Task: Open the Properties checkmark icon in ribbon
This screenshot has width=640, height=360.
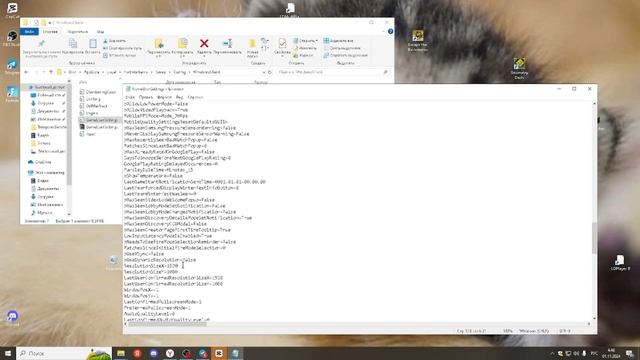Action: pyautogui.click(x=282, y=43)
